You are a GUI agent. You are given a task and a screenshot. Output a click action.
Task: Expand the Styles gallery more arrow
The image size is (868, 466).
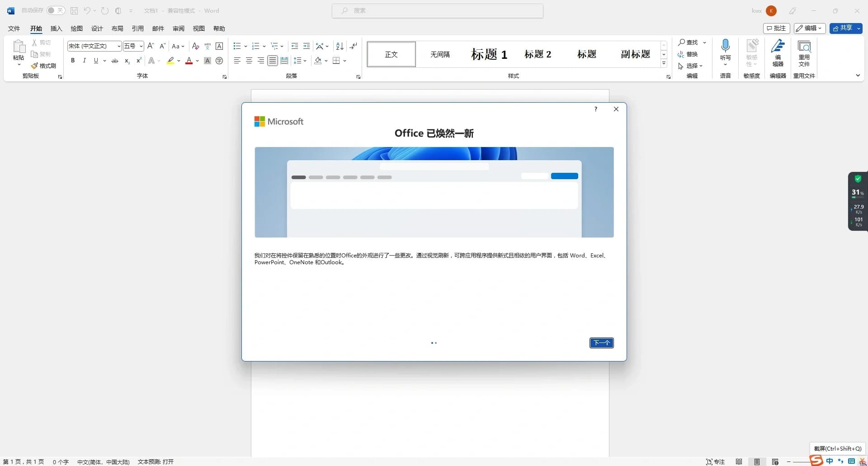[x=664, y=63]
